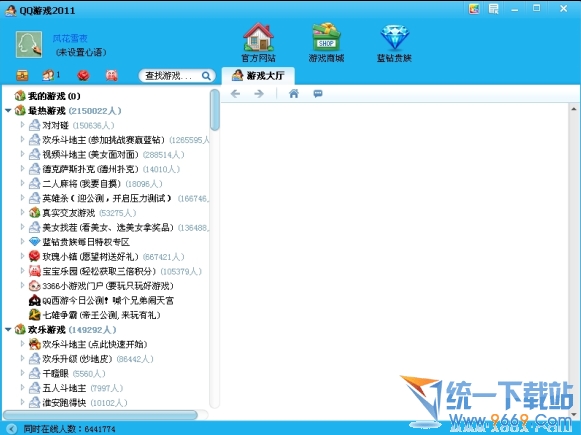Image resolution: width=581 pixels, height=435 pixels.
Task: Open QQ西游今日公测 entry text
Action: pos(108,300)
